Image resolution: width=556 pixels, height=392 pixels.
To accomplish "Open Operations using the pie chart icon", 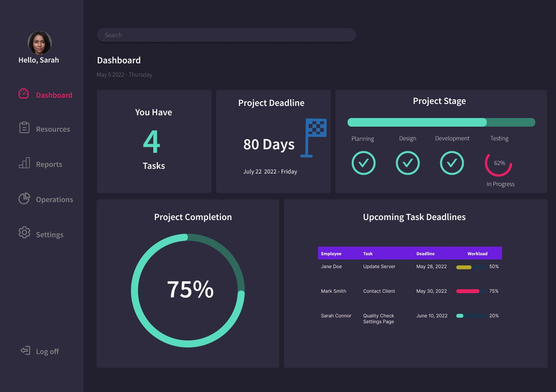I will click(x=24, y=198).
